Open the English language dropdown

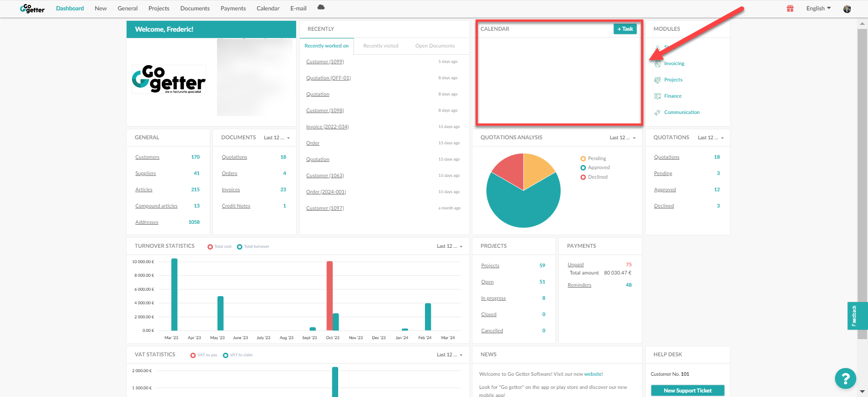(x=818, y=9)
